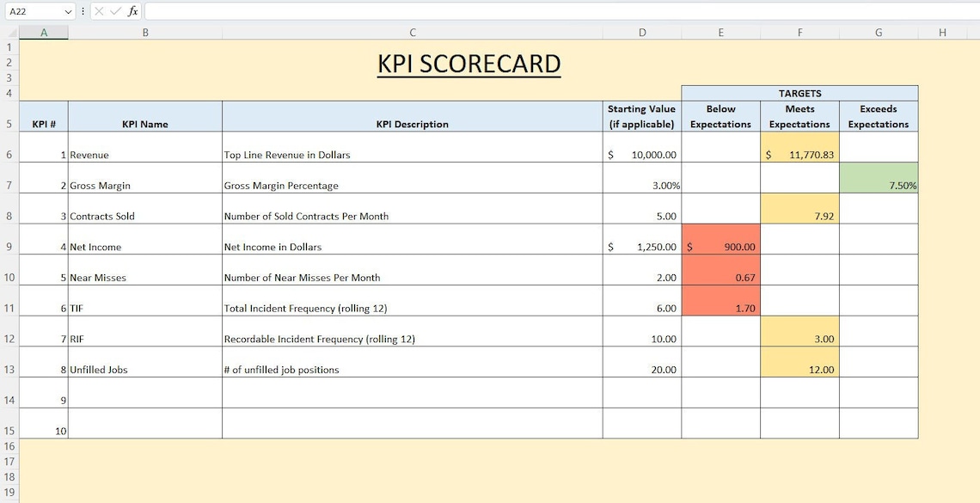Select the entire column D header
This screenshot has height=503, width=980.
coord(641,32)
